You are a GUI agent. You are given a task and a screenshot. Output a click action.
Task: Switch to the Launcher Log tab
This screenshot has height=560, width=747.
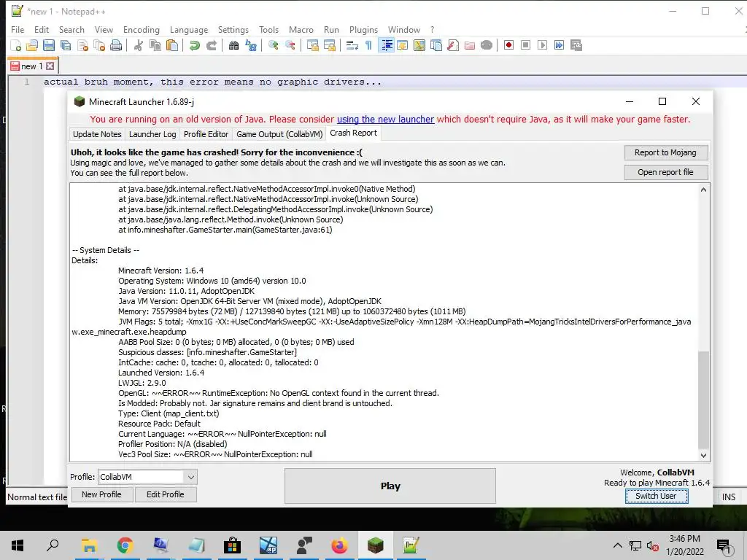152,134
